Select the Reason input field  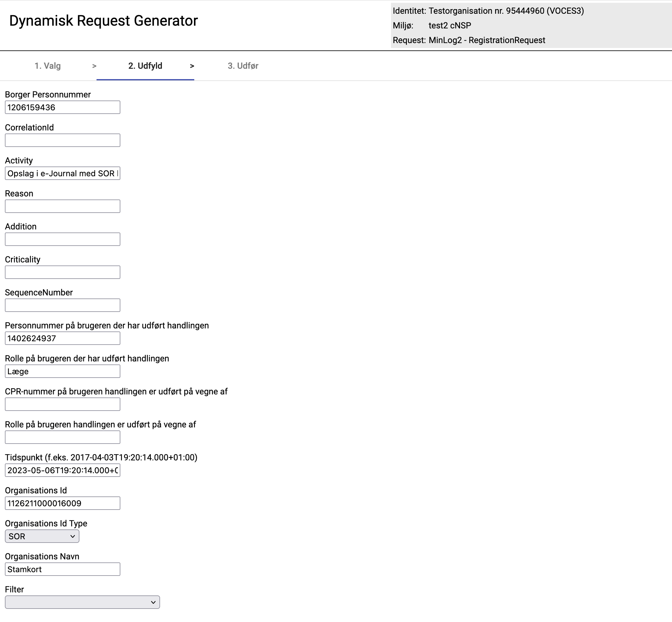coord(63,206)
